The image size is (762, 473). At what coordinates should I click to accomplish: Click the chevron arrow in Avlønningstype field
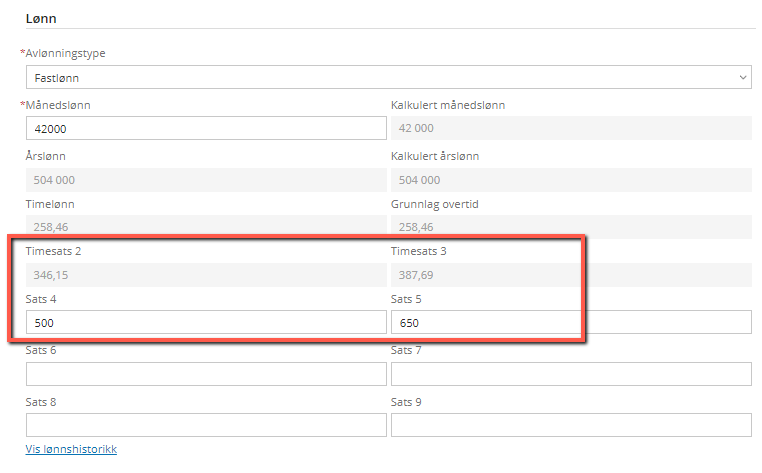[743, 77]
